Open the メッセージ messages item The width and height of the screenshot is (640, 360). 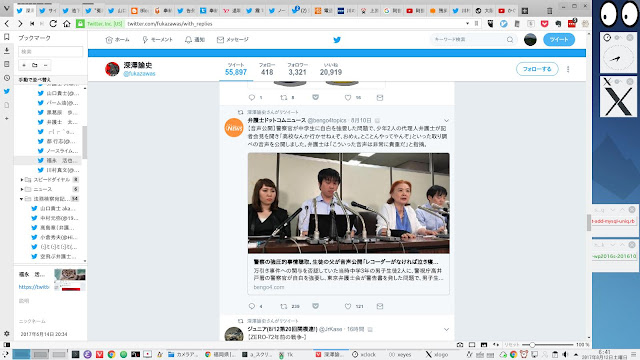pos(233,40)
